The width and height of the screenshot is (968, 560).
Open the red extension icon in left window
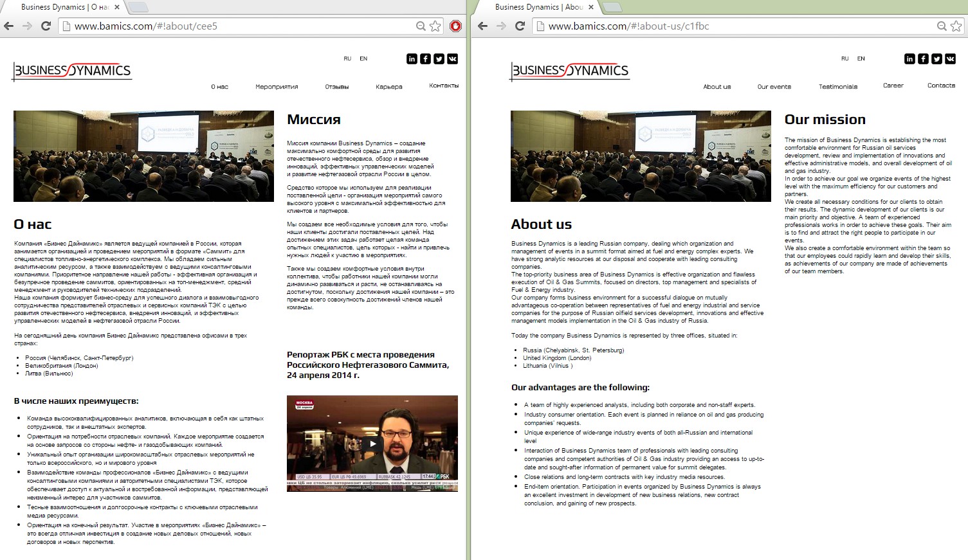[455, 26]
